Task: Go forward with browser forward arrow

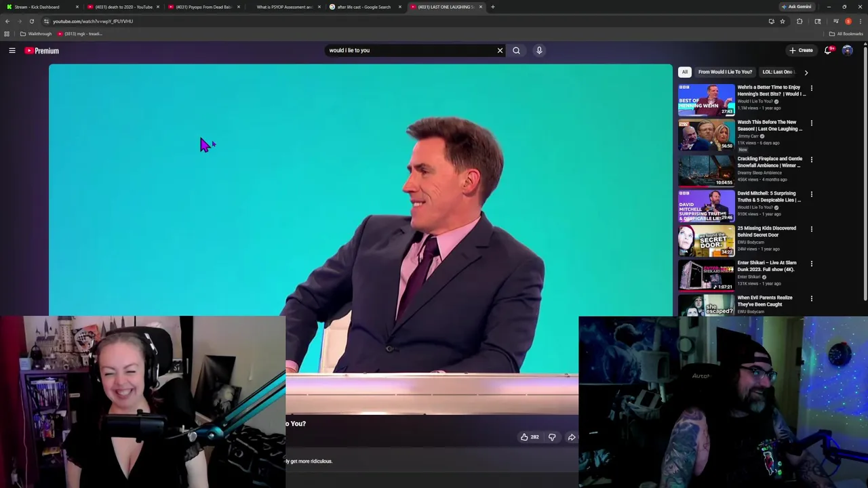Action: click(x=20, y=21)
